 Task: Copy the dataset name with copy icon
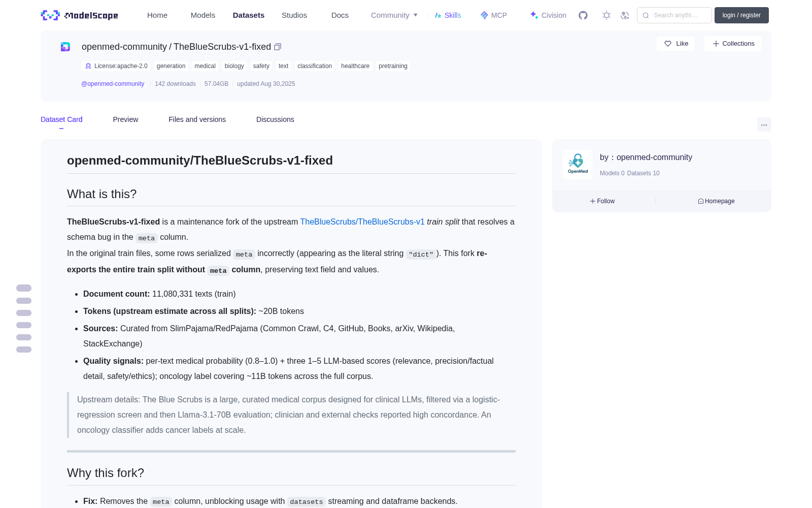click(x=278, y=47)
